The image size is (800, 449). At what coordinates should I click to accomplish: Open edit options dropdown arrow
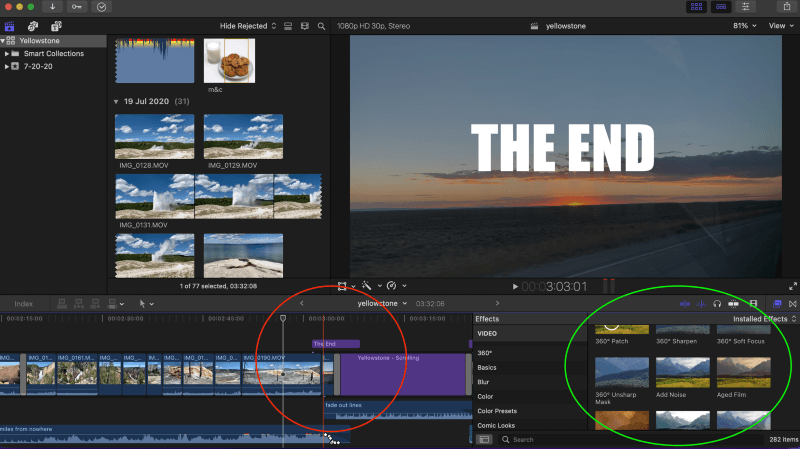point(121,304)
